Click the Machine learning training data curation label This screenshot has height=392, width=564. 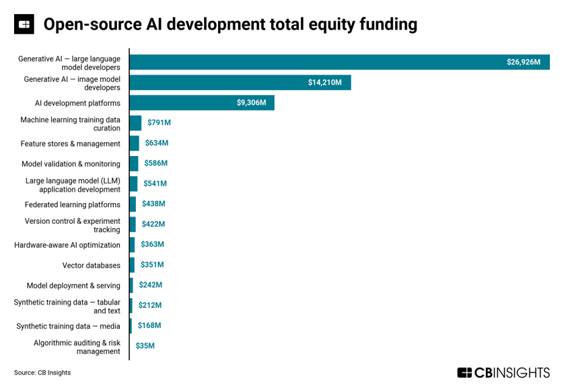[x=70, y=124]
